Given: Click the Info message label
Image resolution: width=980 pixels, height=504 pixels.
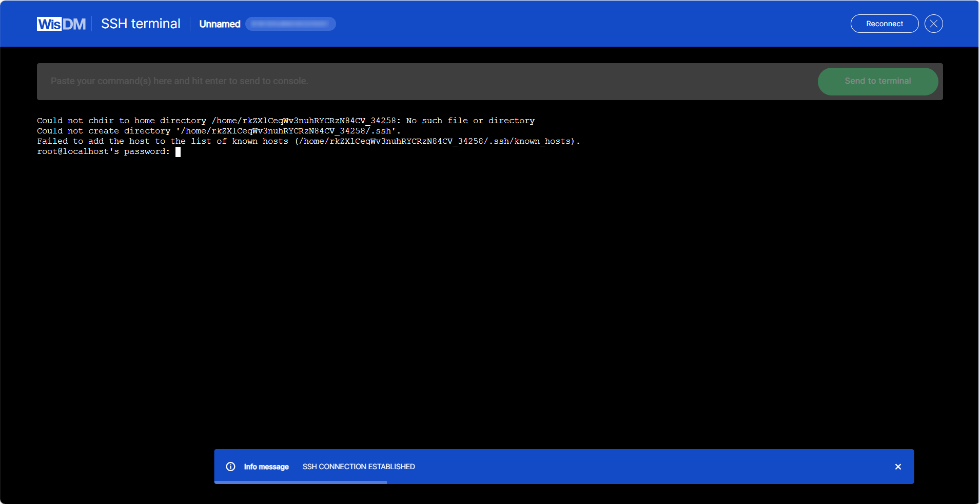Looking at the screenshot, I should (x=266, y=467).
